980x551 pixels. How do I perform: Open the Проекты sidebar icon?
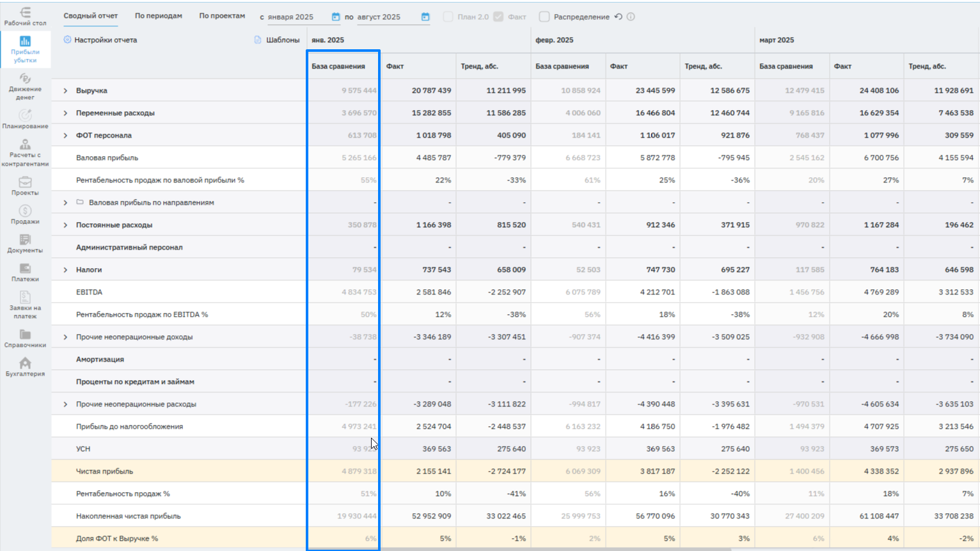[25, 182]
